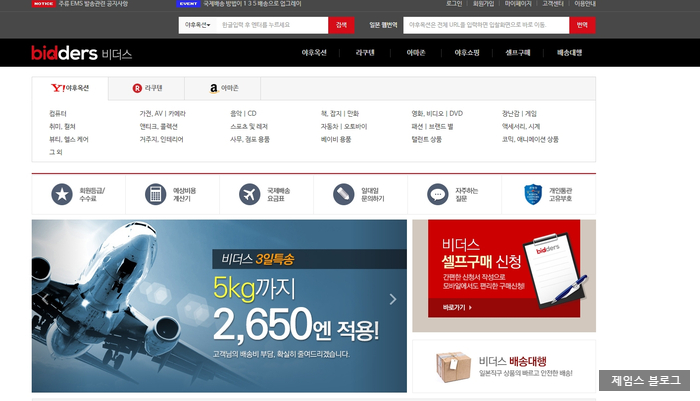The width and height of the screenshot is (700, 401).
Task: Open the 자동차 | 오토바이 category
Action: click(344, 127)
